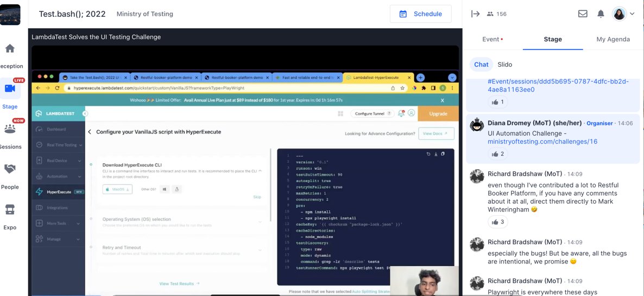The height and width of the screenshot is (296, 644).
Task: Open a new browser tab with plus icon
Action: (x=420, y=78)
